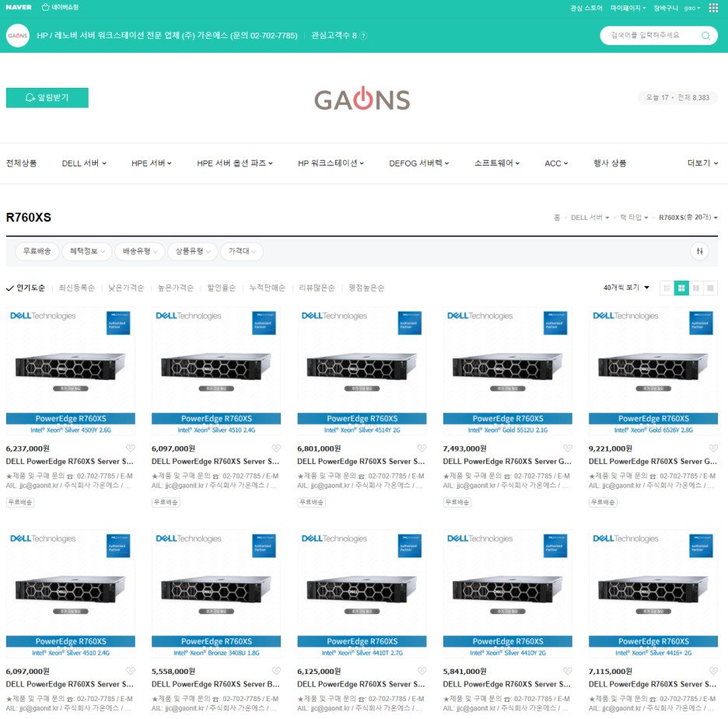Like the 6,801,000원 product heart icon

[x=422, y=448]
